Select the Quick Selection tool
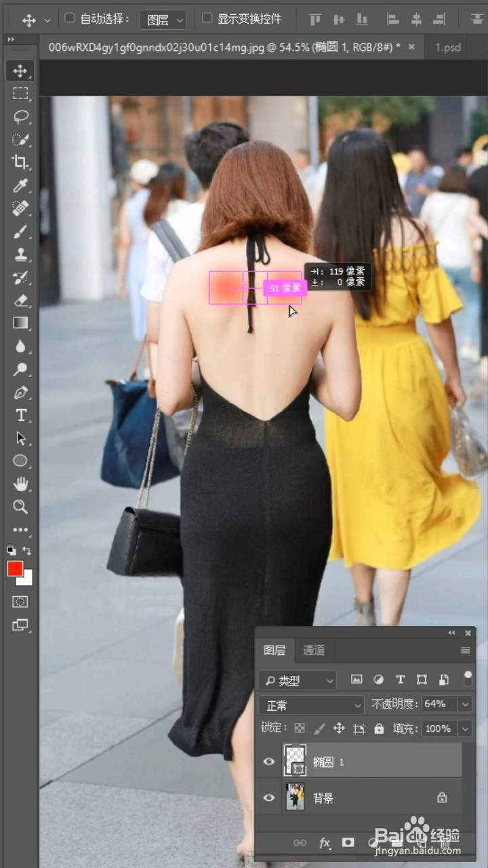 click(20, 140)
